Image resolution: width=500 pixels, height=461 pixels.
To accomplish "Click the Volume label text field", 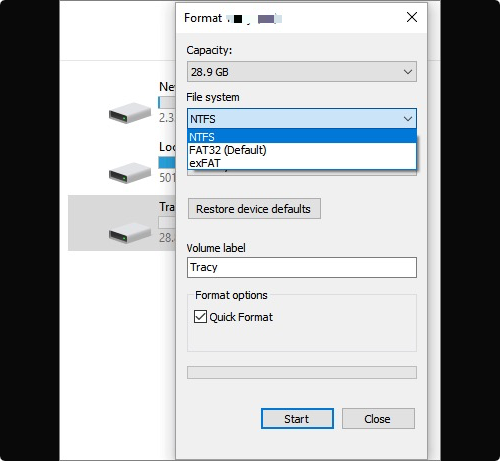I will [302, 267].
